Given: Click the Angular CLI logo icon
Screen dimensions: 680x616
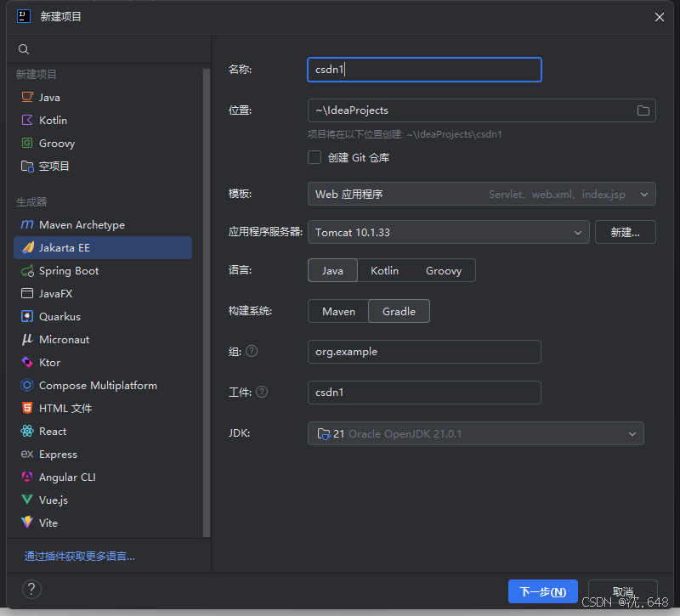Looking at the screenshot, I should point(27,477).
